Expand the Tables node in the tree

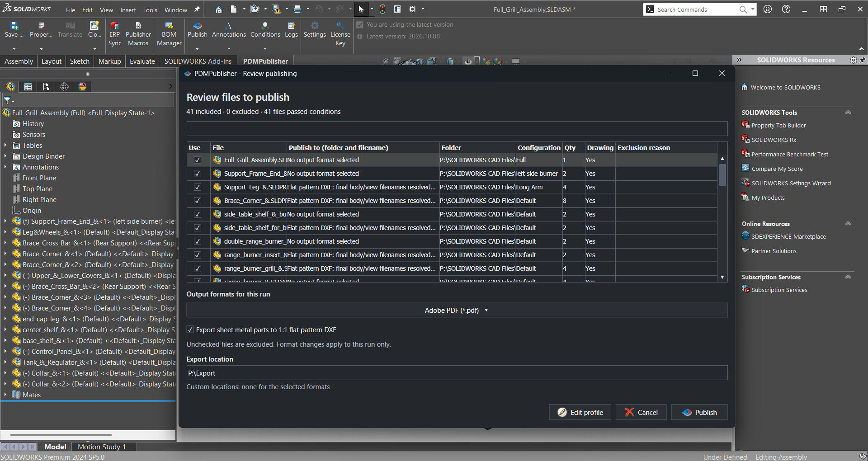(5, 146)
